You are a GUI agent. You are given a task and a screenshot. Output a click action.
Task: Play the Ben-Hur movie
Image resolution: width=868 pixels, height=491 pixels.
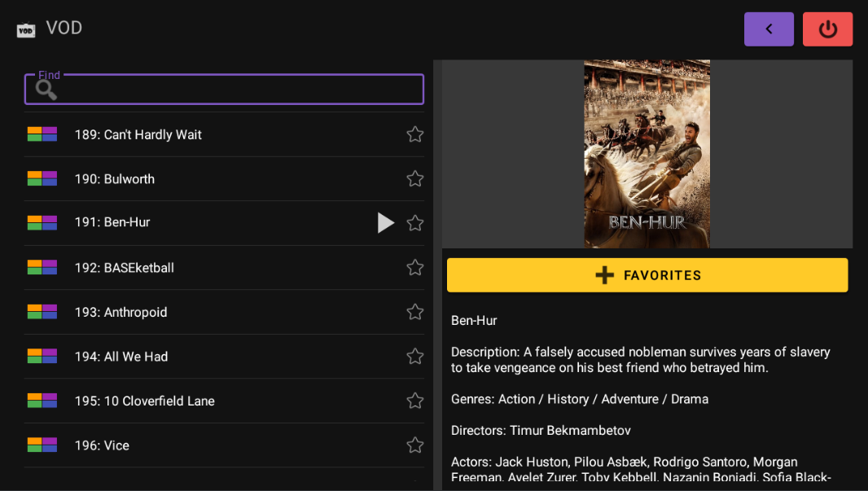click(x=385, y=223)
